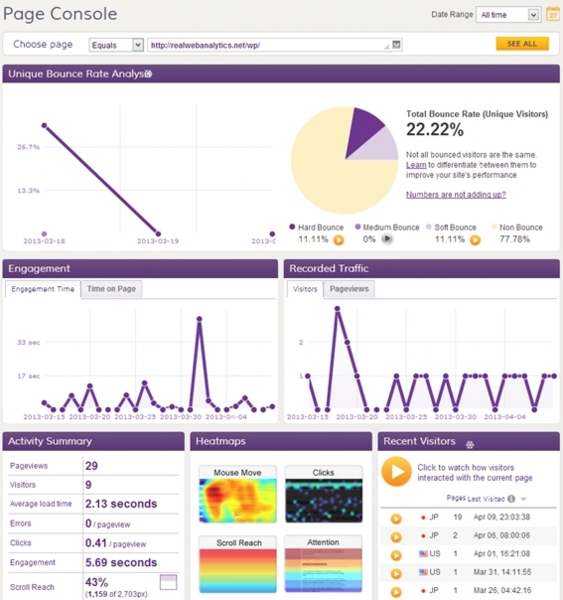Click the Soft Bounce legend dot

[x=429, y=227]
